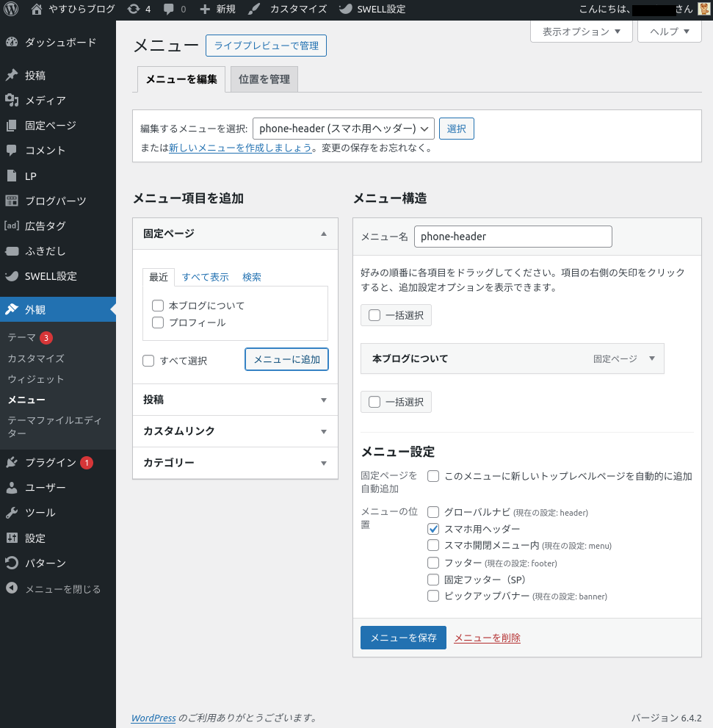Screen dimensions: 713x728
Task: Expand the 本ブログについて menu item arrow
Action: point(652,358)
